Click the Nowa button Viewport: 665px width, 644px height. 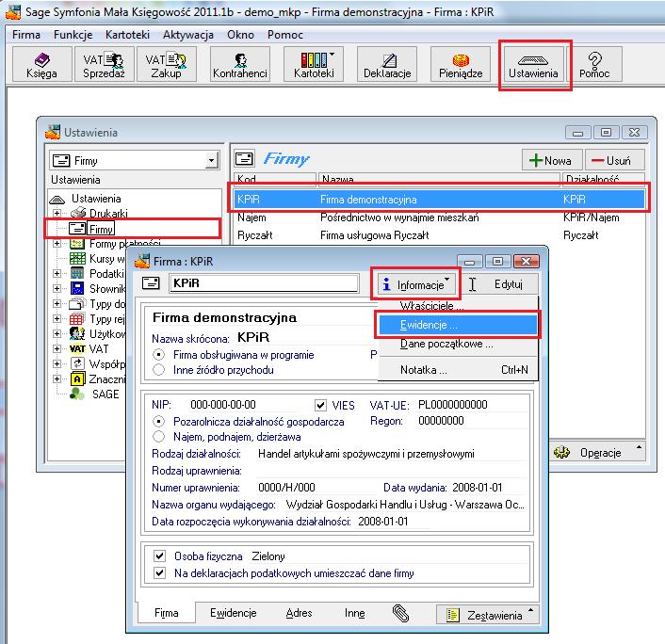pyautogui.click(x=551, y=160)
